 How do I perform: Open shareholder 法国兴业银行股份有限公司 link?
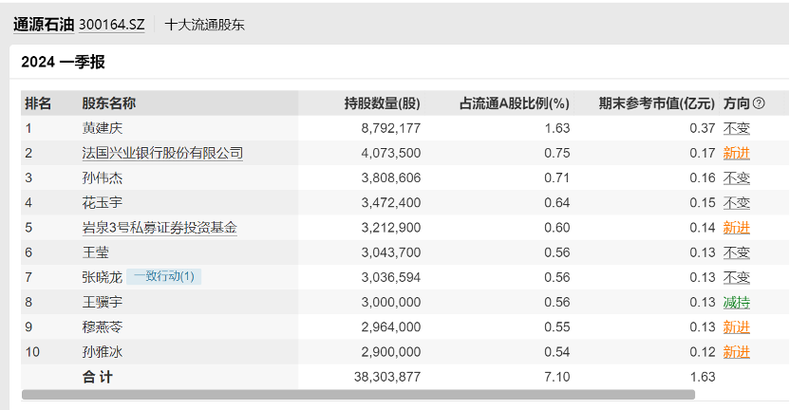[x=162, y=153]
